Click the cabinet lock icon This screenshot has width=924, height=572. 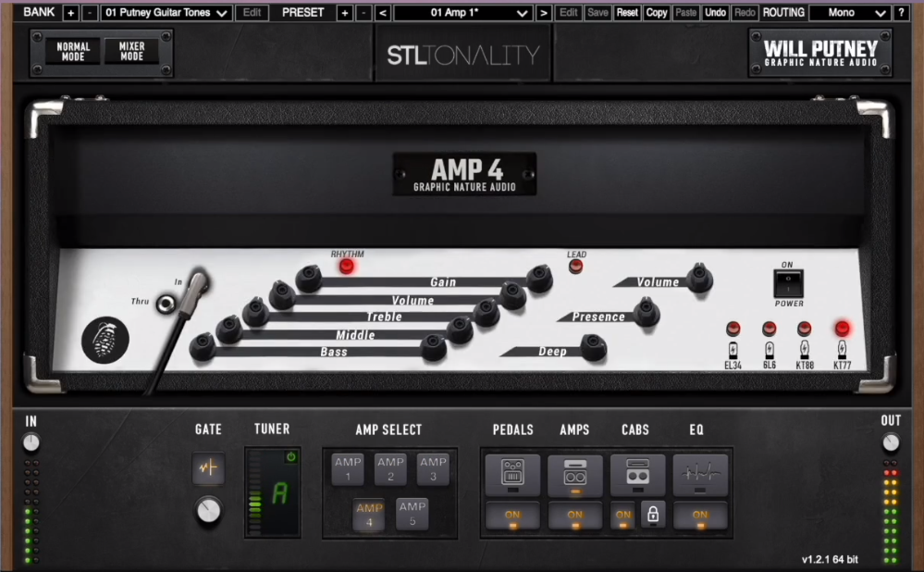tap(652, 516)
